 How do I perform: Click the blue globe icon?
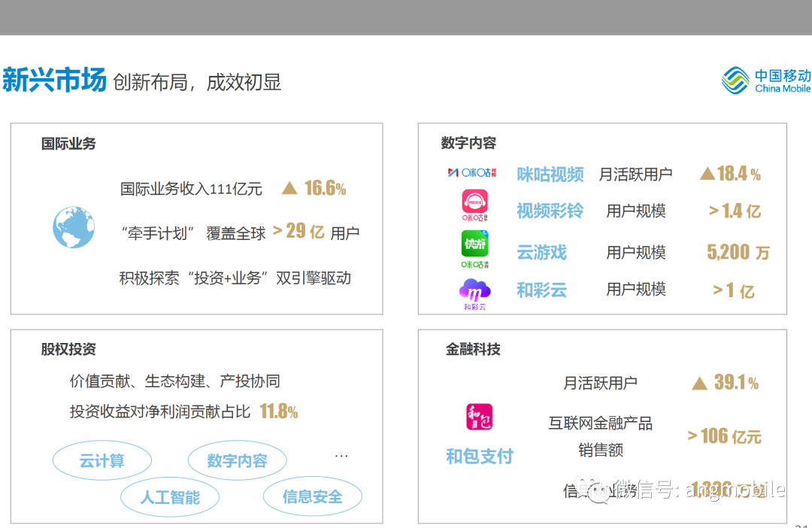pyautogui.click(x=74, y=227)
